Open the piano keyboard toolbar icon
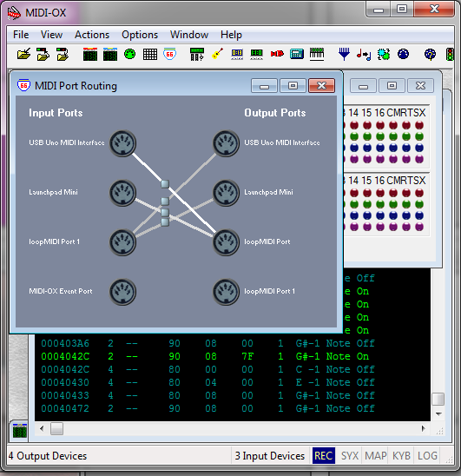 (317, 55)
